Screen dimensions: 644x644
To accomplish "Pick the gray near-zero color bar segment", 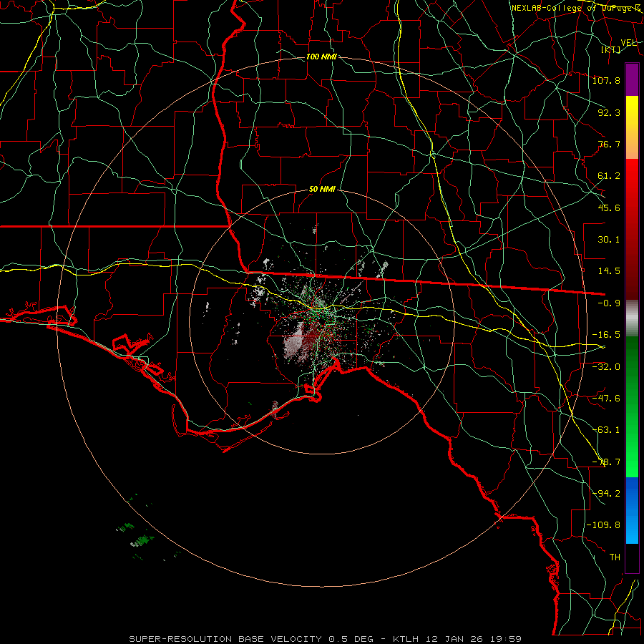I will click(632, 318).
